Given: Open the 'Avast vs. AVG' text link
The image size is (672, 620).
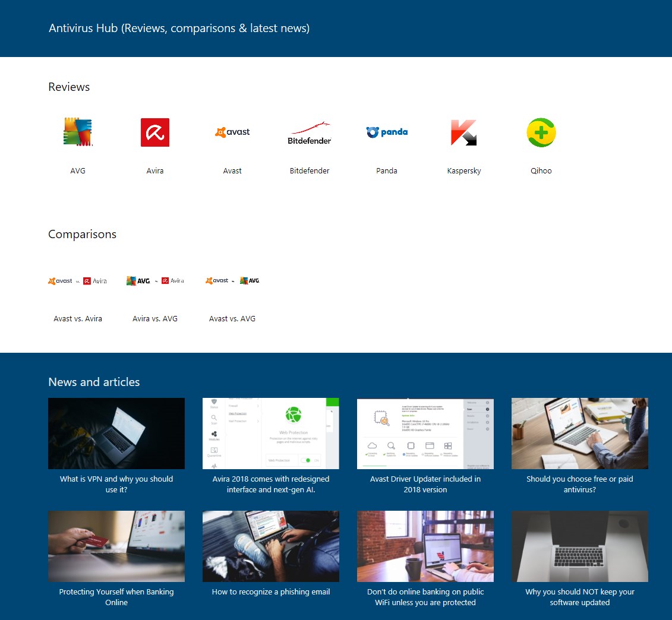Looking at the screenshot, I should pyautogui.click(x=232, y=318).
